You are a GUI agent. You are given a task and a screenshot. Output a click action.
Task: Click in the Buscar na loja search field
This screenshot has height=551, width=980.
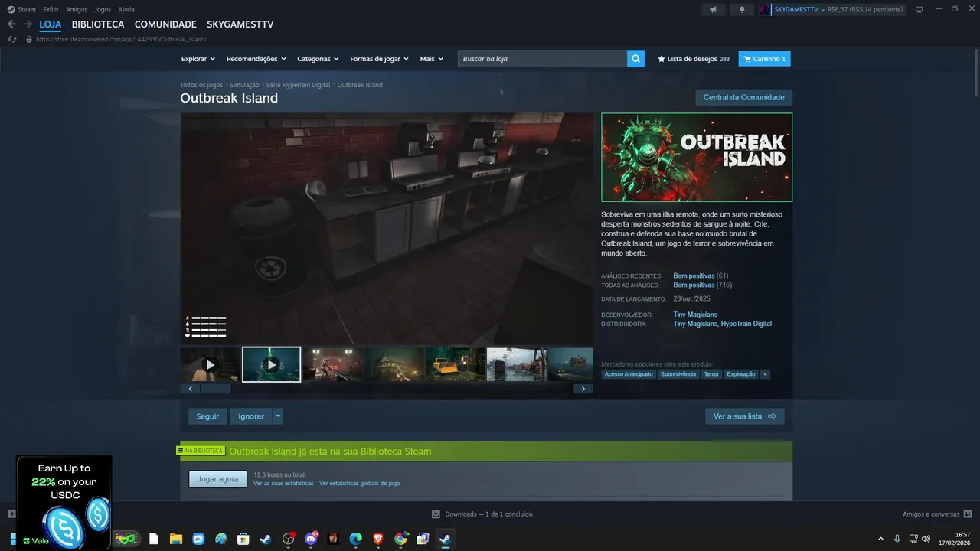click(x=542, y=59)
